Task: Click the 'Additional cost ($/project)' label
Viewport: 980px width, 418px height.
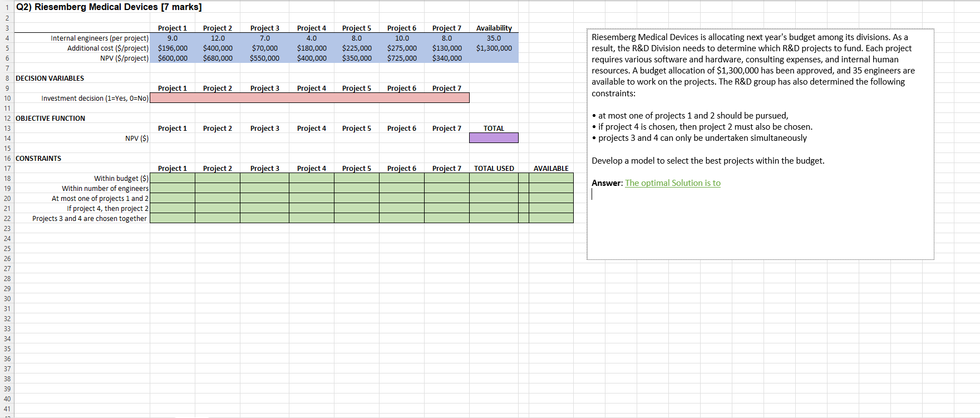Action: (108, 48)
